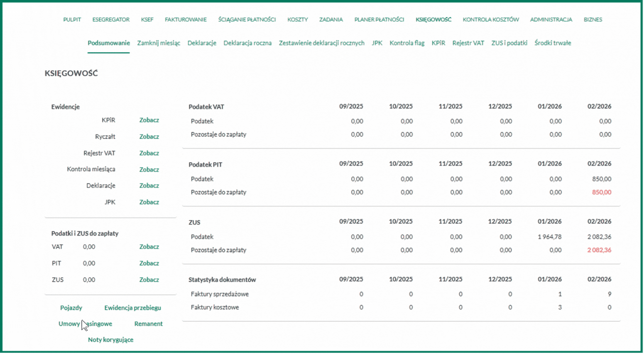Open the PULPIT menu
Screen dimensions: 644x354
click(x=72, y=20)
